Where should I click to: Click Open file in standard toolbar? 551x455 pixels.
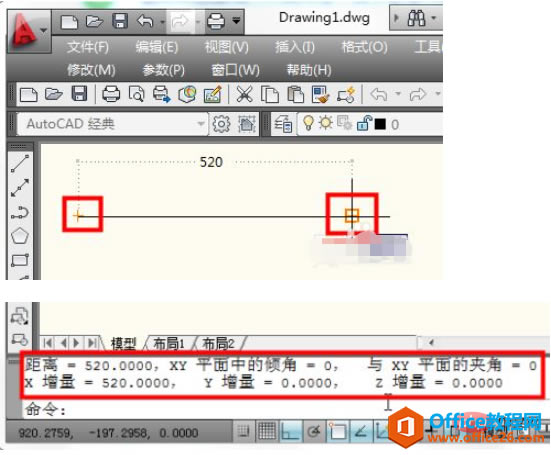(x=54, y=94)
